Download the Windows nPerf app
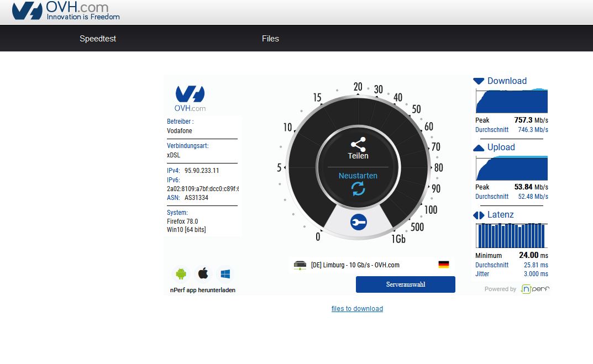 click(225, 273)
